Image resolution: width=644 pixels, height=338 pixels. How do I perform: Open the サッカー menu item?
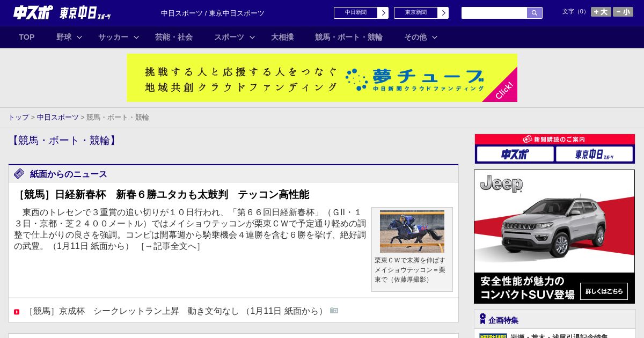[x=113, y=37]
